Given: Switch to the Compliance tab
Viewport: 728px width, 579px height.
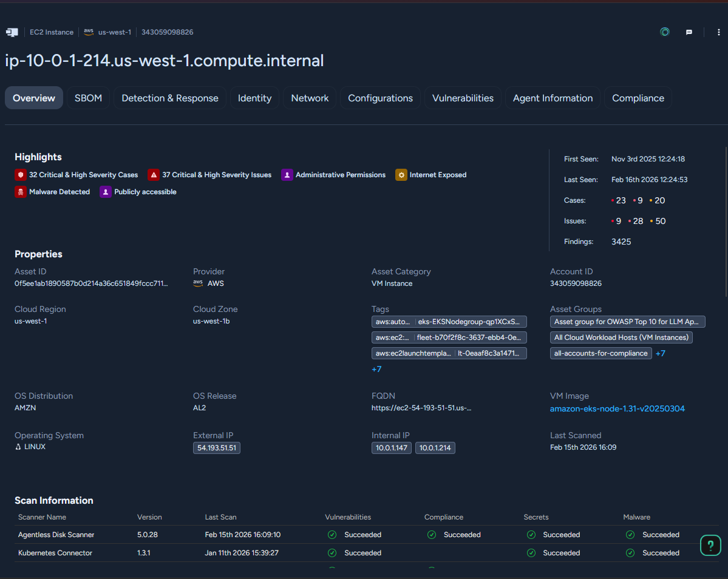Looking at the screenshot, I should 638,98.
